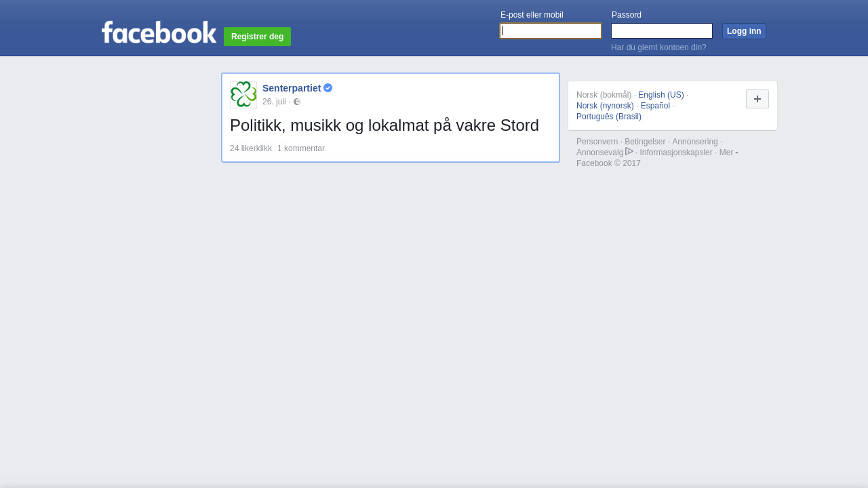Open the Personvern footer link
The width and height of the screenshot is (868, 488).
[597, 142]
